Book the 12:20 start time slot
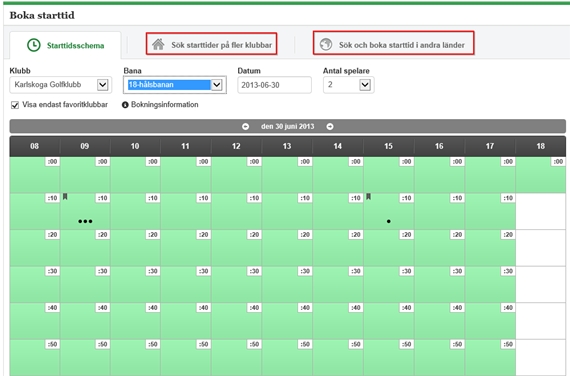 coord(237,248)
